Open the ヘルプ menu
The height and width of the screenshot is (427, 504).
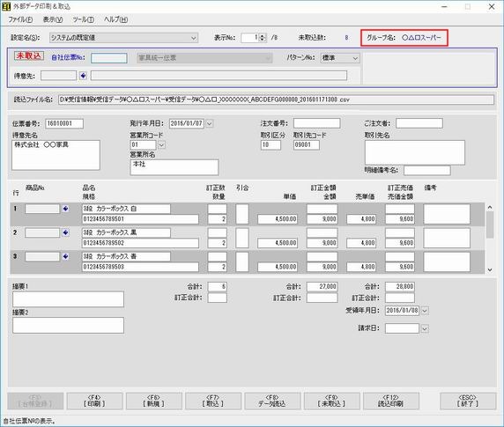coord(115,19)
